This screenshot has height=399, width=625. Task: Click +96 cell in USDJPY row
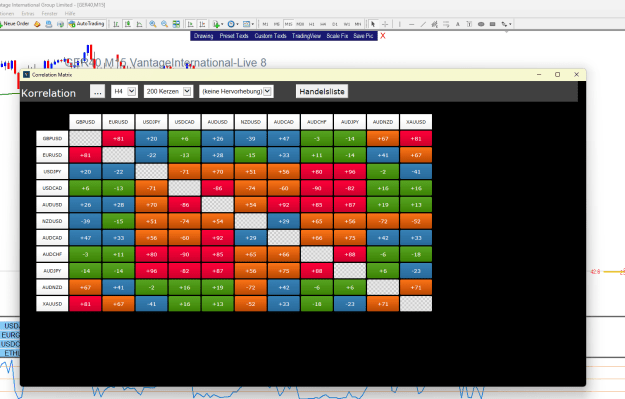tap(350, 172)
